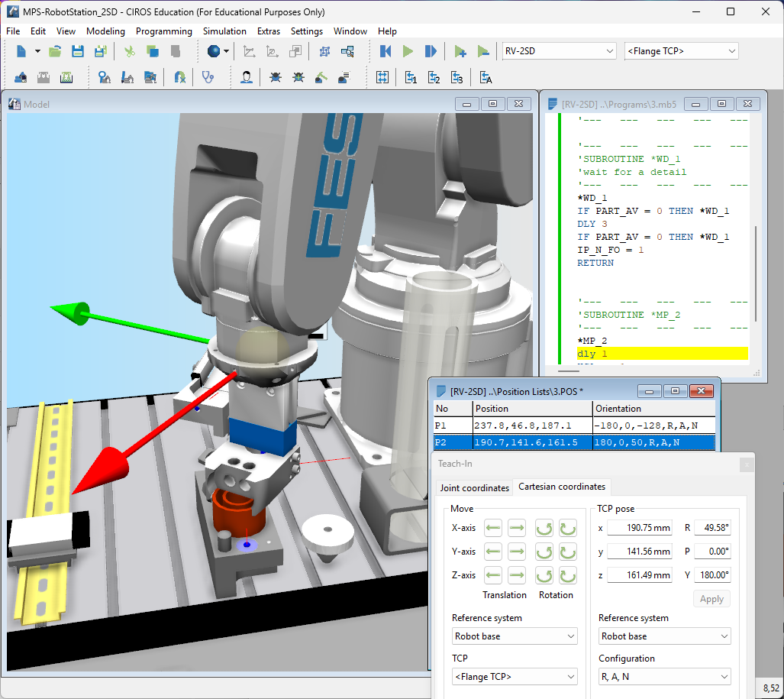Select the window layout A icon
The height and width of the screenshot is (699, 784).
(x=486, y=78)
